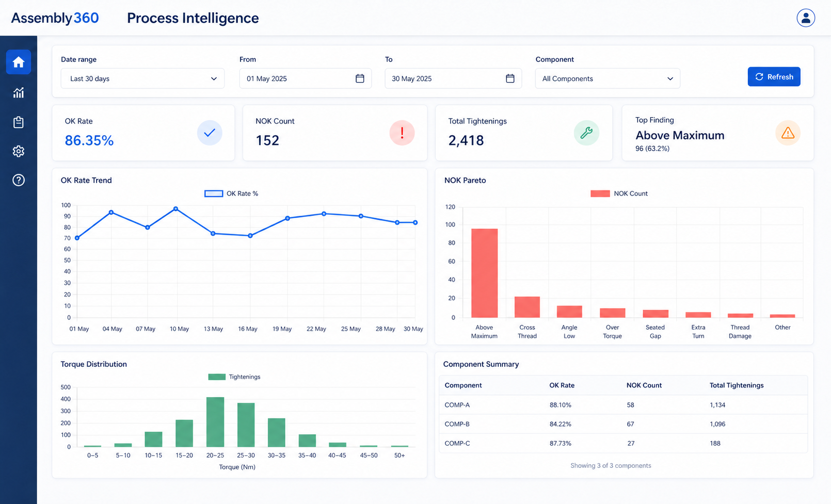Click the Refresh button

pyautogui.click(x=774, y=77)
